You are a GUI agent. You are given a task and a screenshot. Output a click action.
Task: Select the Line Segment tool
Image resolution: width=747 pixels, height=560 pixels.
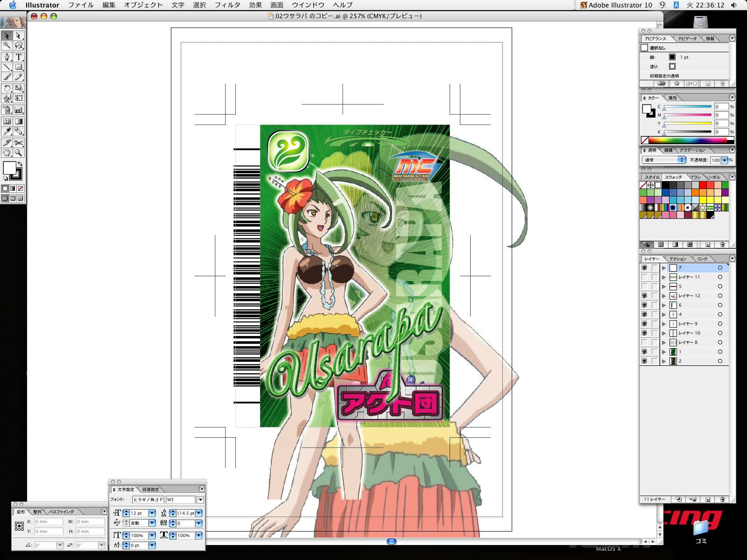point(7,67)
